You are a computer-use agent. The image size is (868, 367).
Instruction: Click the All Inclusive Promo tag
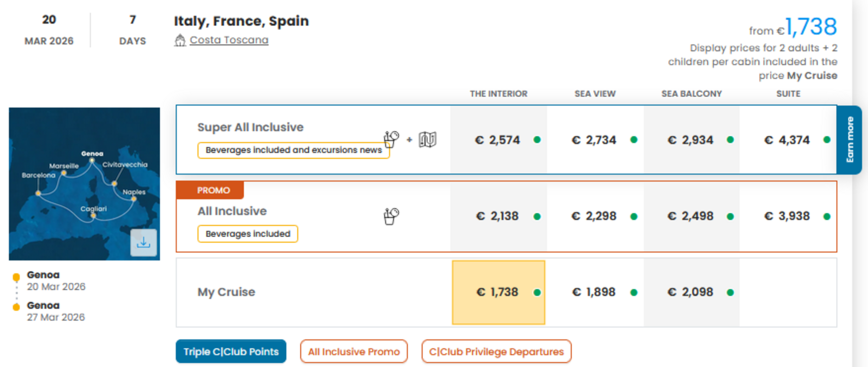[x=354, y=351]
